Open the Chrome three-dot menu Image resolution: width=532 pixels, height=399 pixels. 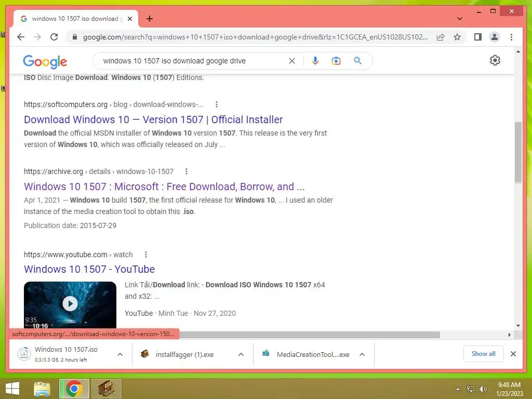click(511, 37)
